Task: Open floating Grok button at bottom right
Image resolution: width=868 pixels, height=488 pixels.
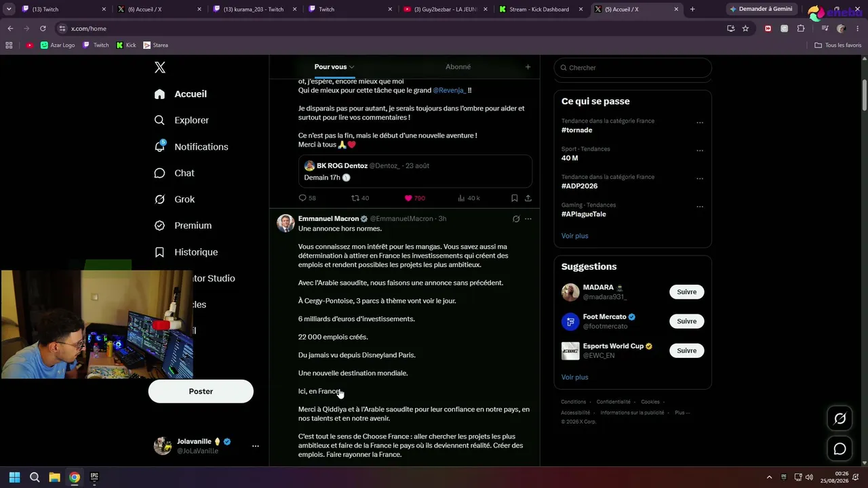Action: pyautogui.click(x=840, y=419)
